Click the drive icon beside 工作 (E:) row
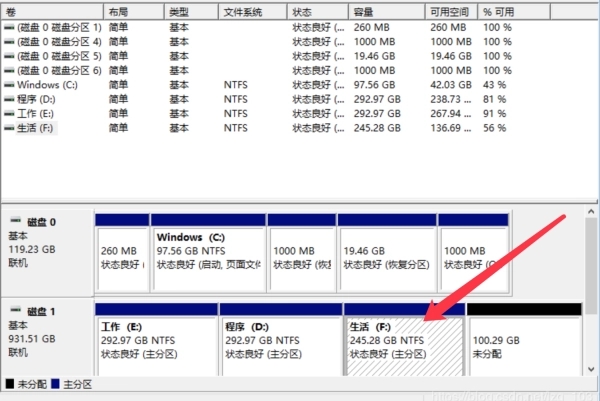The width and height of the screenshot is (600, 401). 10,113
